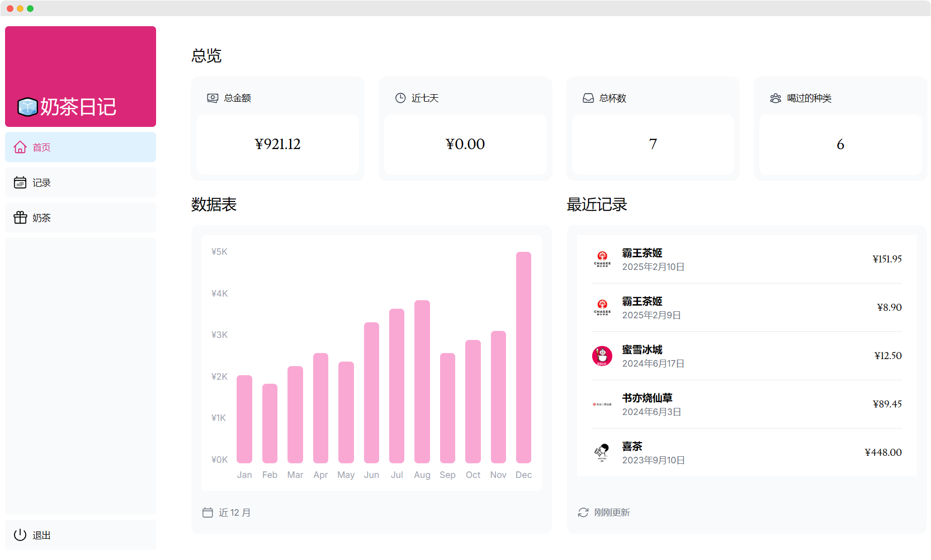This screenshot has height=560, width=931.
Task: Click the people icon beside 喝过的种类
Action: 775,98
